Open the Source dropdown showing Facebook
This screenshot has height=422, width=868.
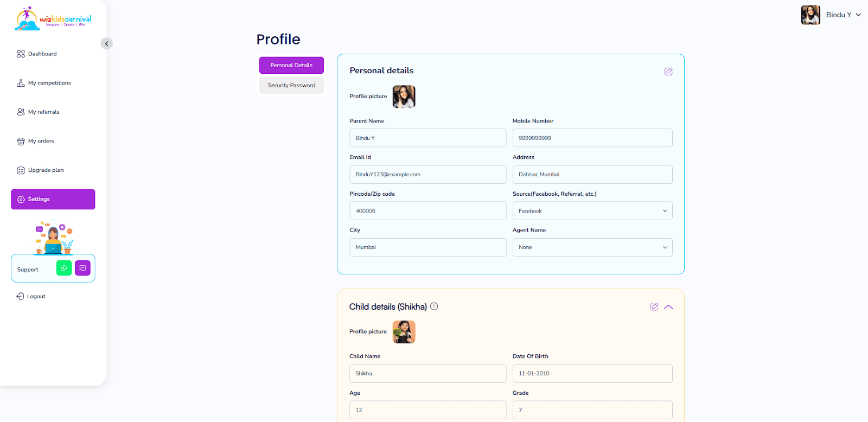point(592,211)
